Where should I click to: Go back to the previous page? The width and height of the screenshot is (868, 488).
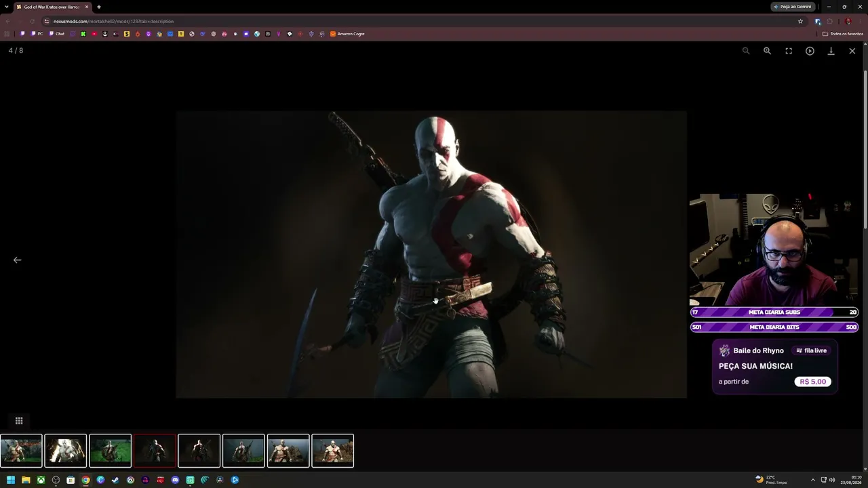pyautogui.click(x=7, y=21)
